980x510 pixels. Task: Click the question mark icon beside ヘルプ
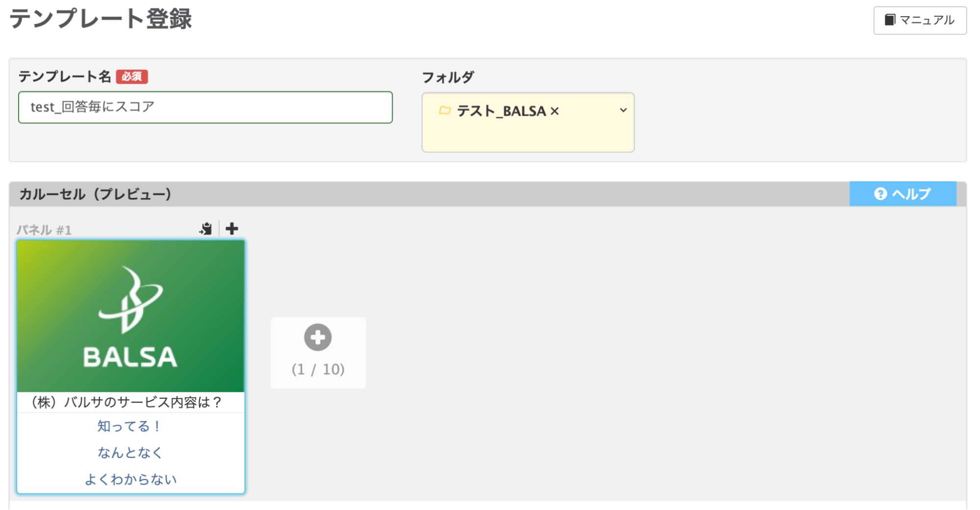click(880, 194)
